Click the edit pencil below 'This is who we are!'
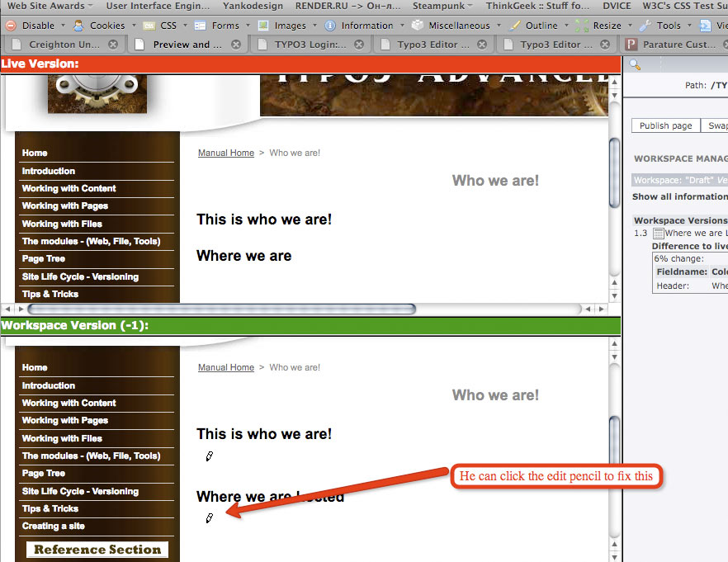Screen dimensions: 728x562 pyautogui.click(x=210, y=455)
